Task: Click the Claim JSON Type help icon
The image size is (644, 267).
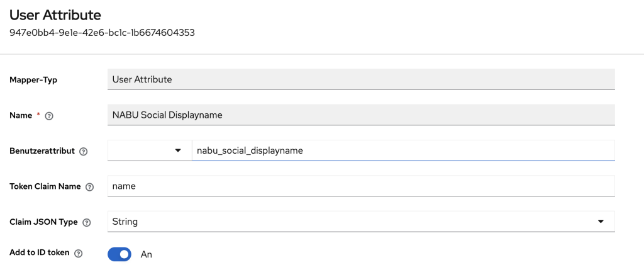Action: coord(86,222)
